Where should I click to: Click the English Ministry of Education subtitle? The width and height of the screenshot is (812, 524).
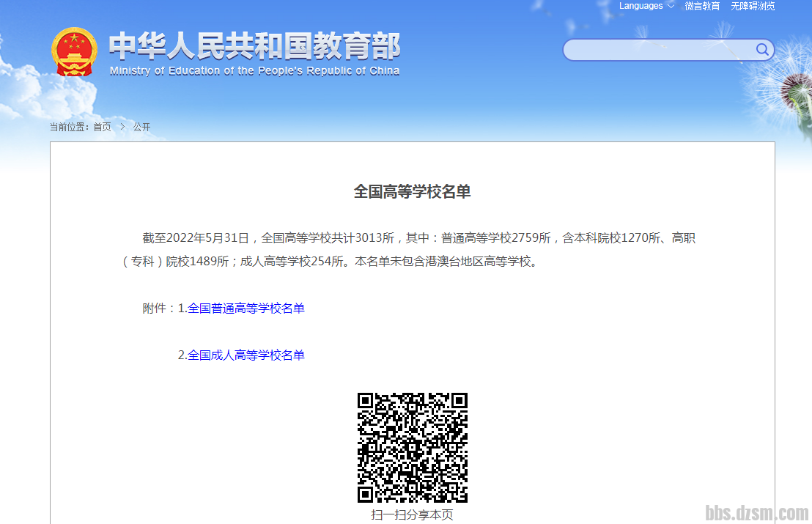point(254,71)
